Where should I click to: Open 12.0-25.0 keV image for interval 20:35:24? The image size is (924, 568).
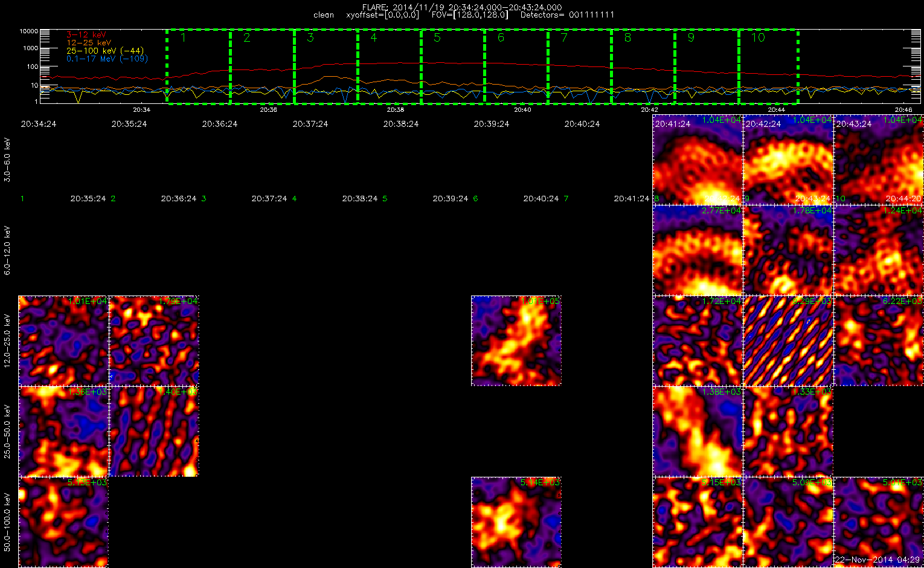pos(154,341)
